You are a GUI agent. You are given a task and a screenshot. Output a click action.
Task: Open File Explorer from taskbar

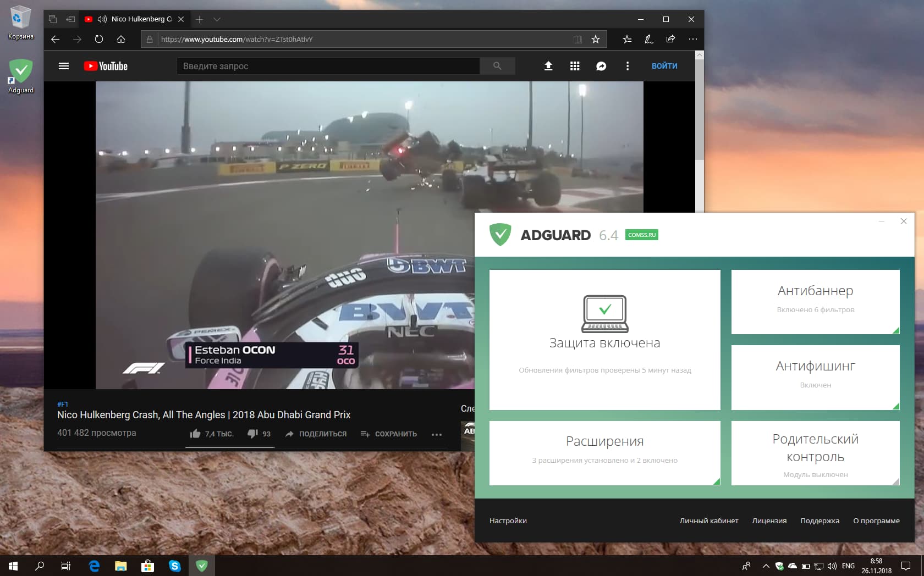[120, 566]
